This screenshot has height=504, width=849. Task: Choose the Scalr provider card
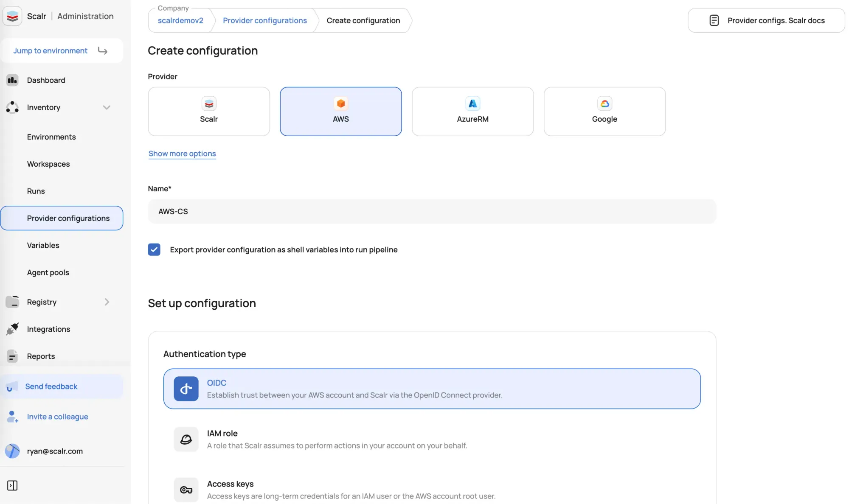pyautogui.click(x=209, y=112)
